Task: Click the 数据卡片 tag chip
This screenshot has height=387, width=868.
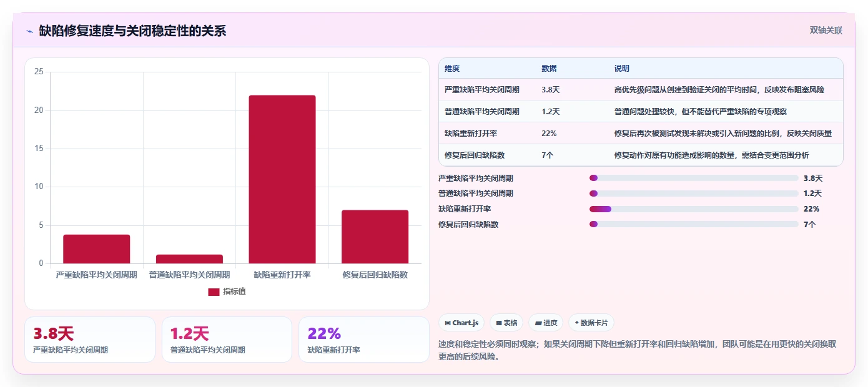Action: (591, 323)
